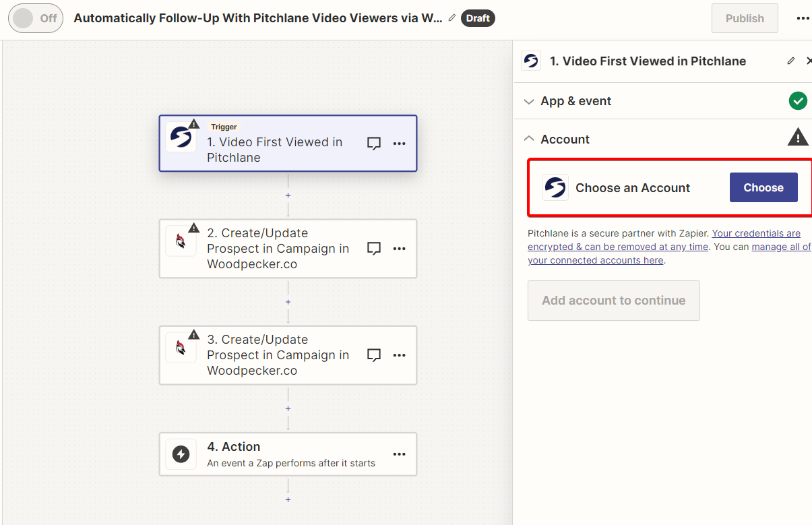
Task: Select step 2 Create/Update Prospect
Action: point(288,249)
